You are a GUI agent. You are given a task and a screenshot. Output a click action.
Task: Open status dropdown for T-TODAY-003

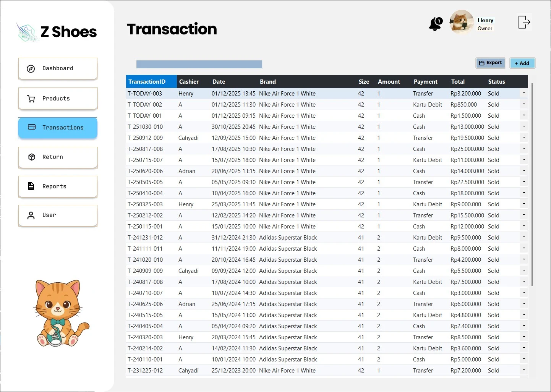pyautogui.click(x=524, y=93)
